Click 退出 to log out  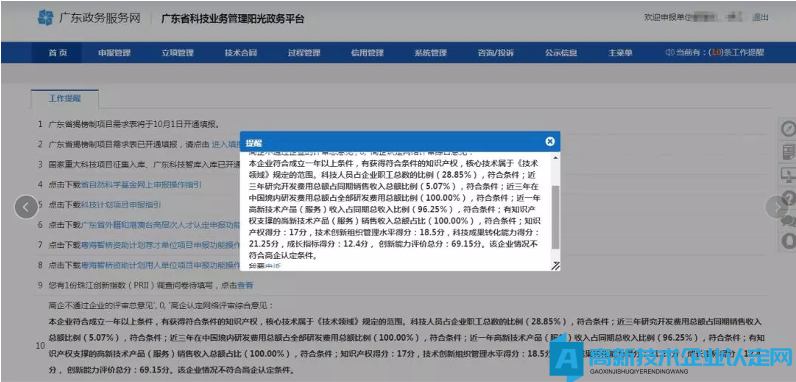click(x=760, y=18)
